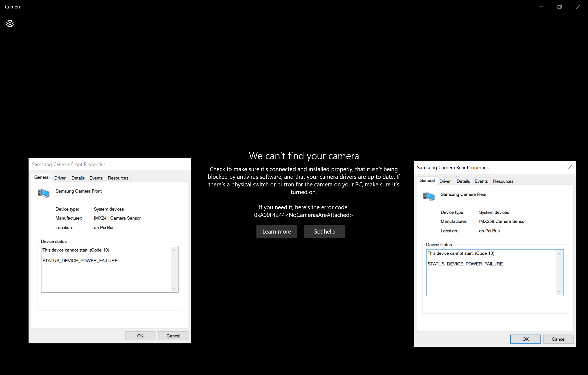Click inside Rear device status text box
This screenshot has height=375, width=588.
(x=491, y=278)
